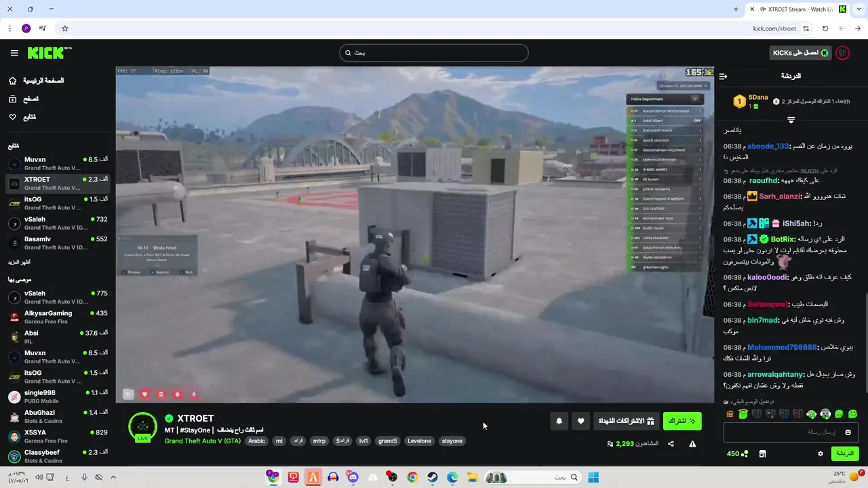The image size is (868, 488).
Task: Click the share stream icon
Action: pos(671,444)
